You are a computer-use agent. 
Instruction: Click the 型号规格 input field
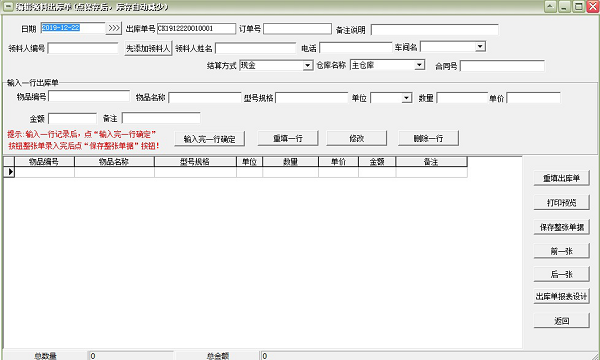pyautogui.click(x=311, y=98)
